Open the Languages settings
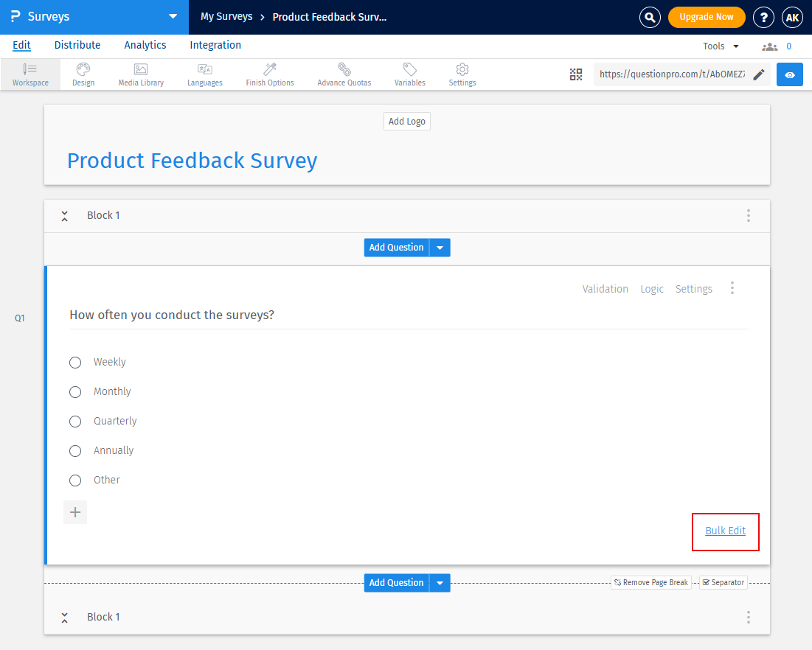The image size is (812, 650). [204, 74]
